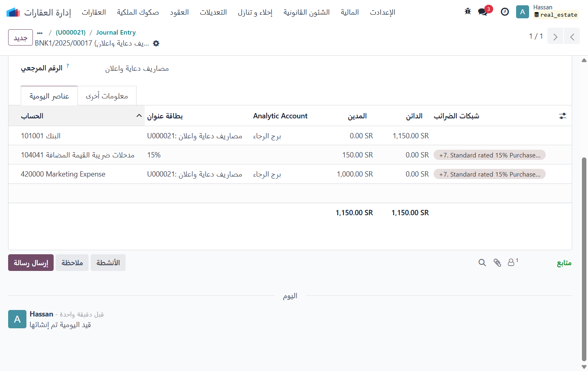Image resolution: width=588 pixels, height=371 pixels.
Task: Switch to the عناصر اليومية tab
Action: (49, 96)
